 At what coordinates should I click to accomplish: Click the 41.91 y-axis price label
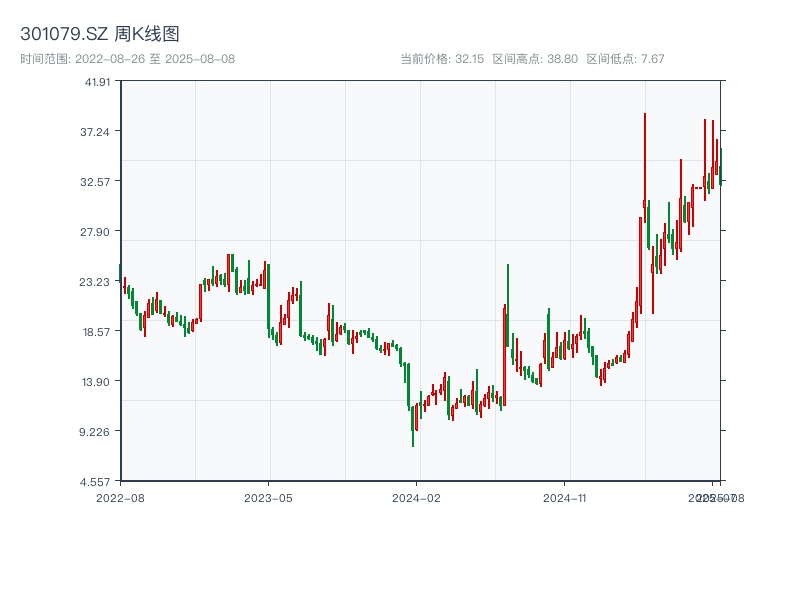pos(97,82)
